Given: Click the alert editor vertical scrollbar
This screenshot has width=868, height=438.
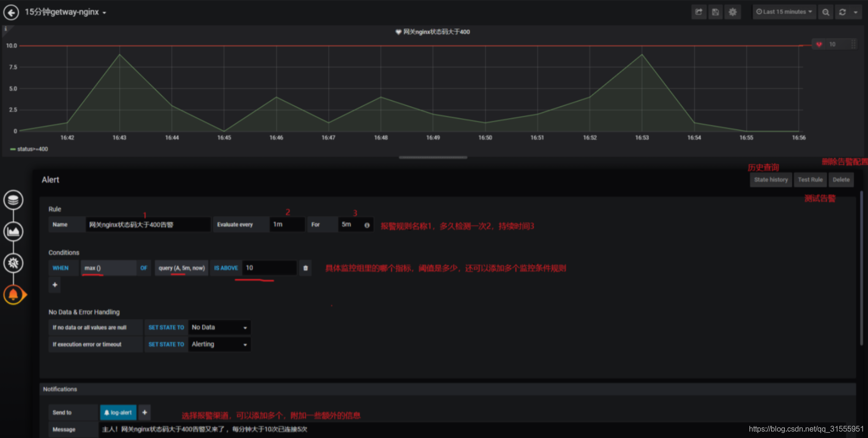Looking at the screenshot, I should click(x=861, y=268).
